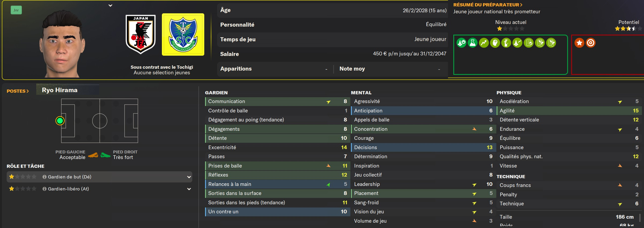Click info icon beside Gardien-libéro (At)
Screen dimensions: 644x228
(x=45, y=189)
